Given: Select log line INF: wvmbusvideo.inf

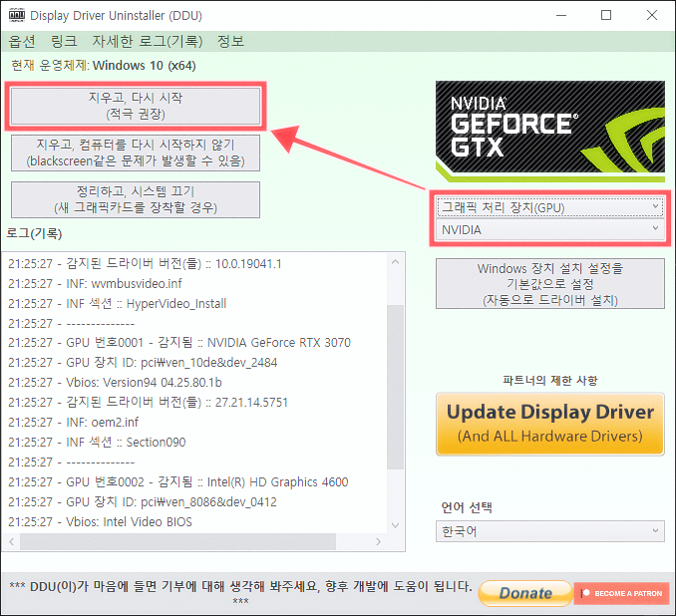Looking at the screenshot, I should tap(95, 284).
